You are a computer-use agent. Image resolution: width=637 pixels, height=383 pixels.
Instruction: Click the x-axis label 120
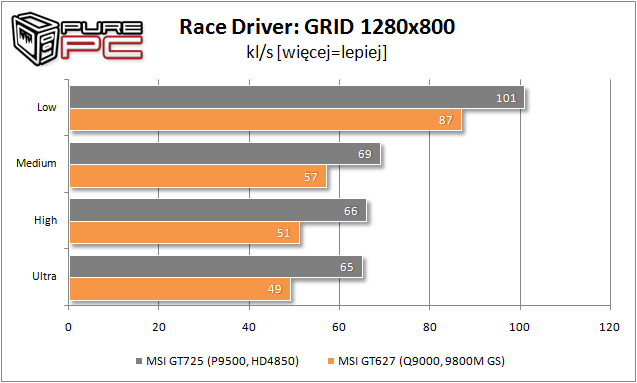tap(609, 327)
